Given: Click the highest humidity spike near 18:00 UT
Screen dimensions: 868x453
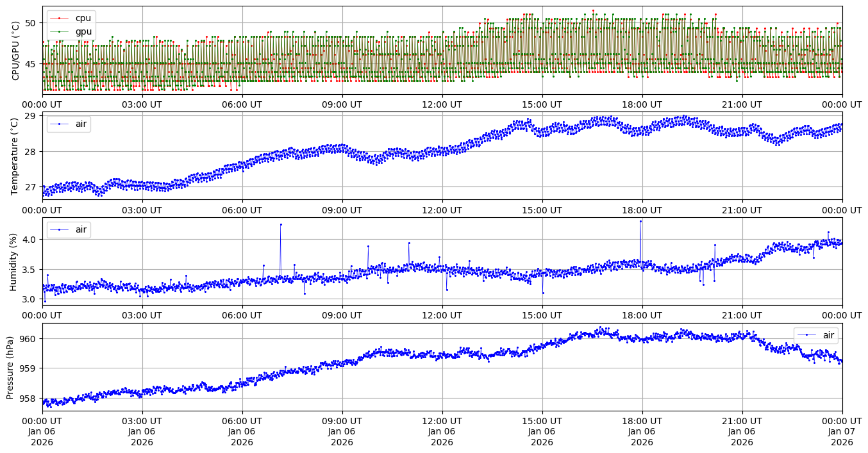Looking at the screenshot, I should click(x=640, y=221).
